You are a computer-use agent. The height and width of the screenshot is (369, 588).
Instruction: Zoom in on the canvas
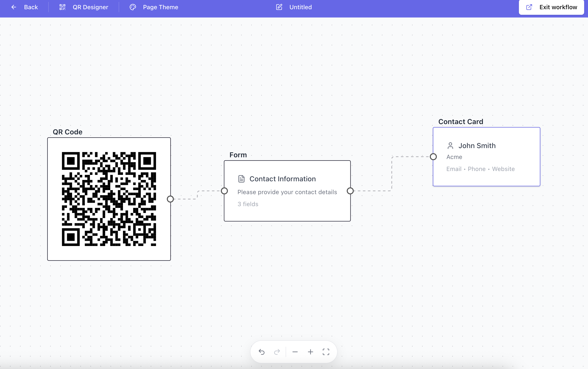[310, 352]
